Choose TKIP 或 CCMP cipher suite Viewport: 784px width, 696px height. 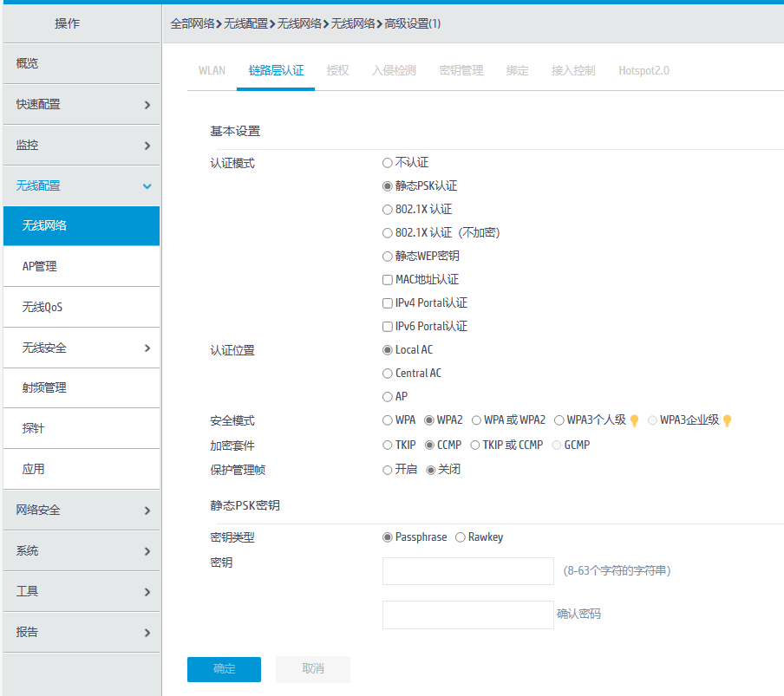click(475, 446)
